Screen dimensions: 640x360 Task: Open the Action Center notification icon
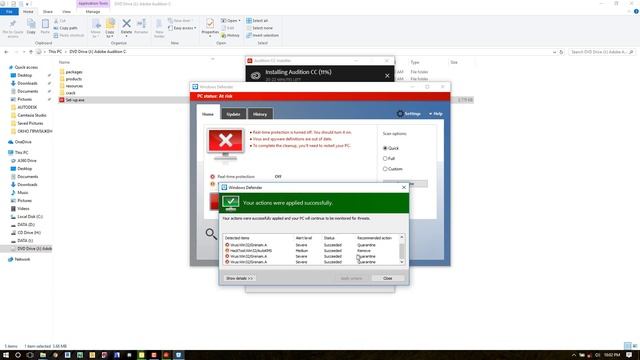(629, 355)
